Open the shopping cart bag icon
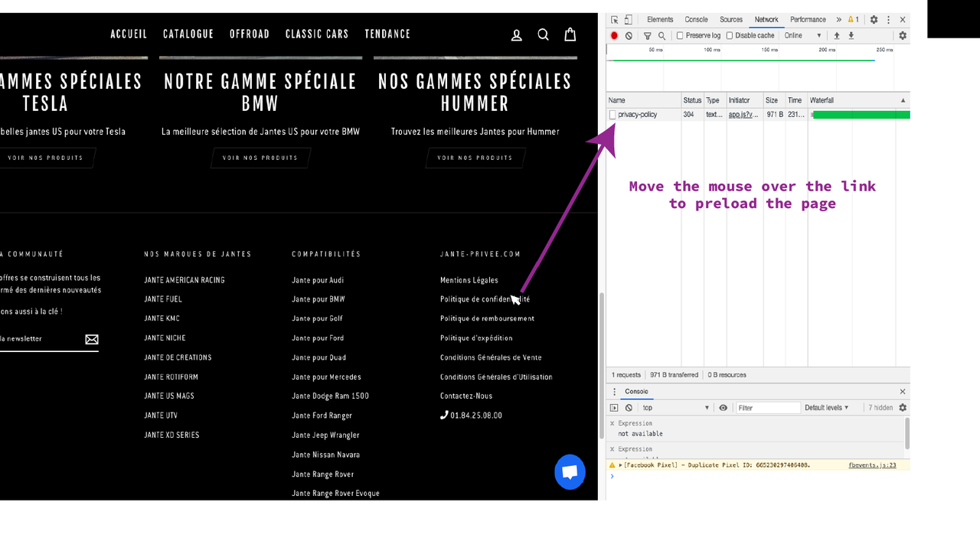980x551 pixels. [570, 34]
